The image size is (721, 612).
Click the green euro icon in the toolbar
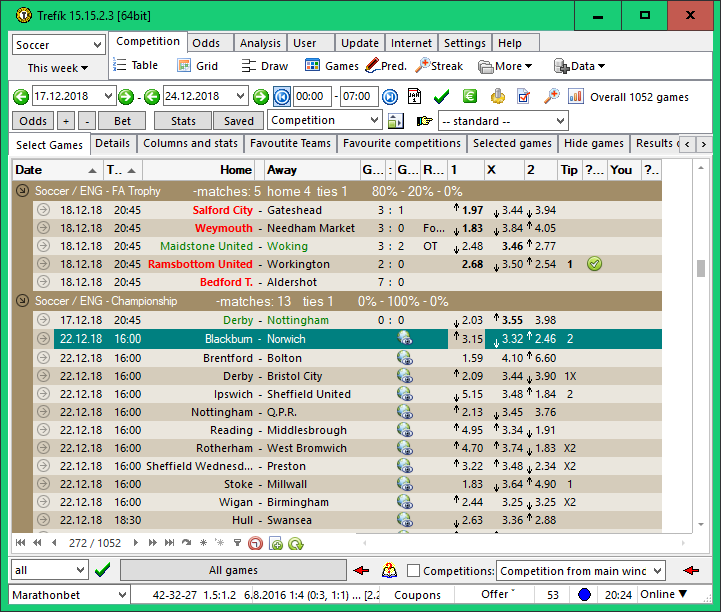point(470,97)
